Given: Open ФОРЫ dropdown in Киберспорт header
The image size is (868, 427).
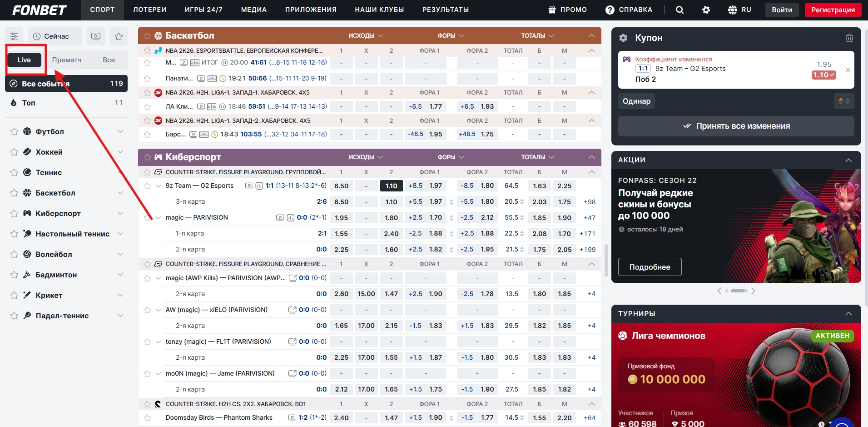Looking at the screenshot, I should tap(451, 157).
